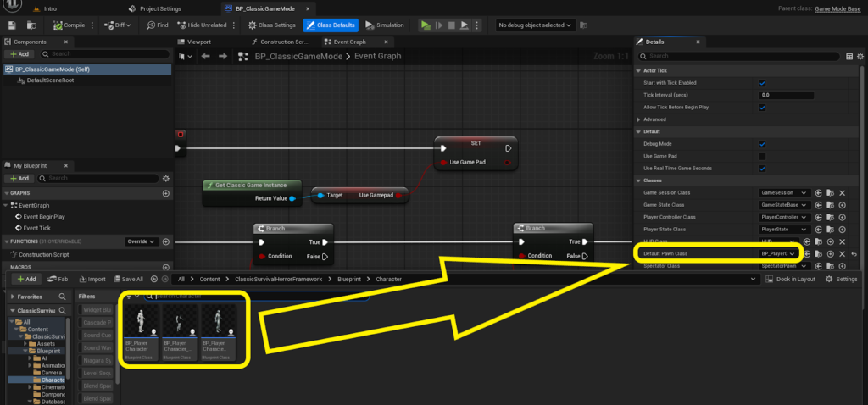868x405 pixels.
Task: Add a new graph with plus icon
Action: (165, 193)
